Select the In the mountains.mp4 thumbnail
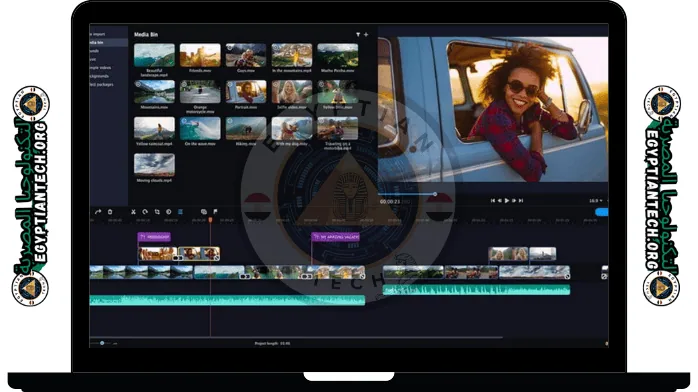Image resolution: width=698 pixels, height=392 pixels. point(292,56)
